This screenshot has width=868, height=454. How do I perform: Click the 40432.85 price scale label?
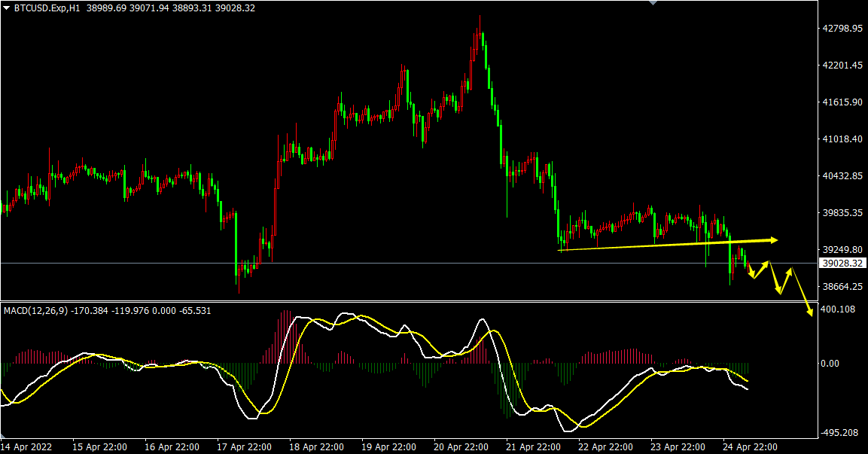(x=842, y=176)
